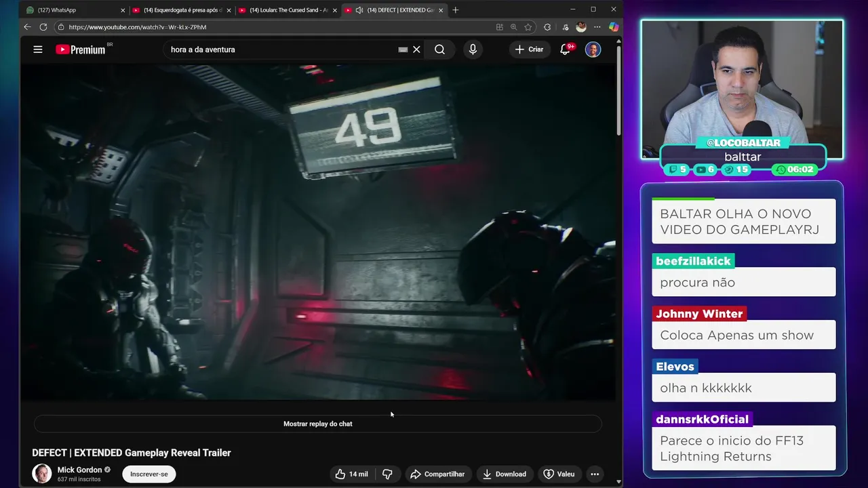Open browser settings and more menu
This screenshot has width=868, height=488.
pos(597,27)
